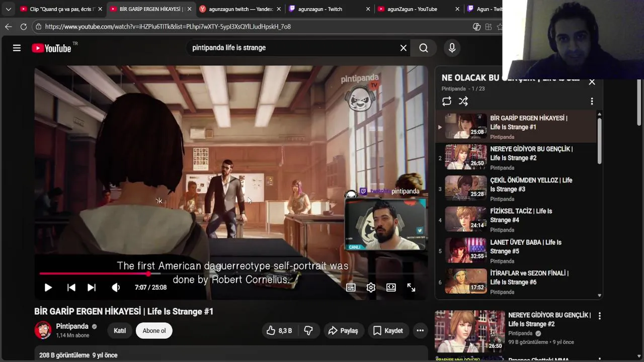
Task: Subscribe with Abone ol button
Action: 154,330
